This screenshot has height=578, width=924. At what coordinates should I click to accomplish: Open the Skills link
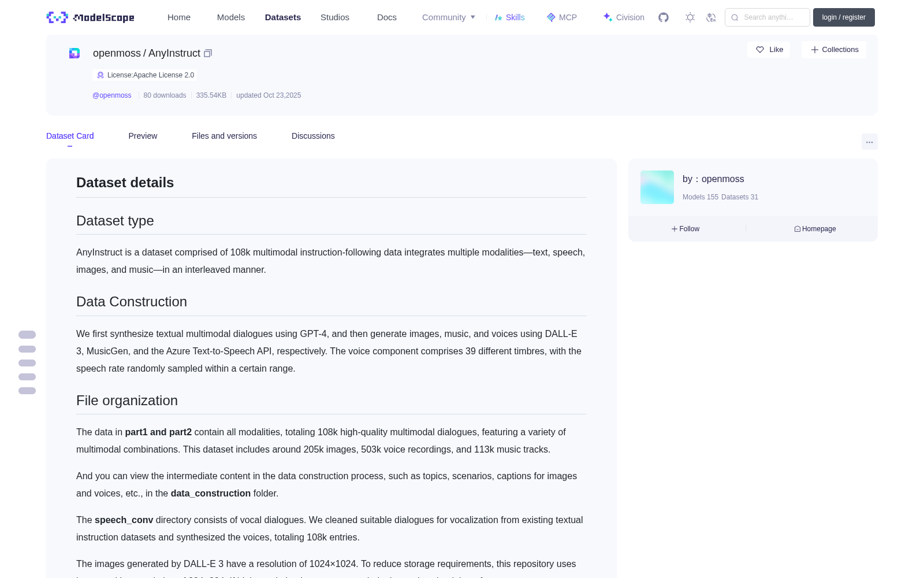509,17
